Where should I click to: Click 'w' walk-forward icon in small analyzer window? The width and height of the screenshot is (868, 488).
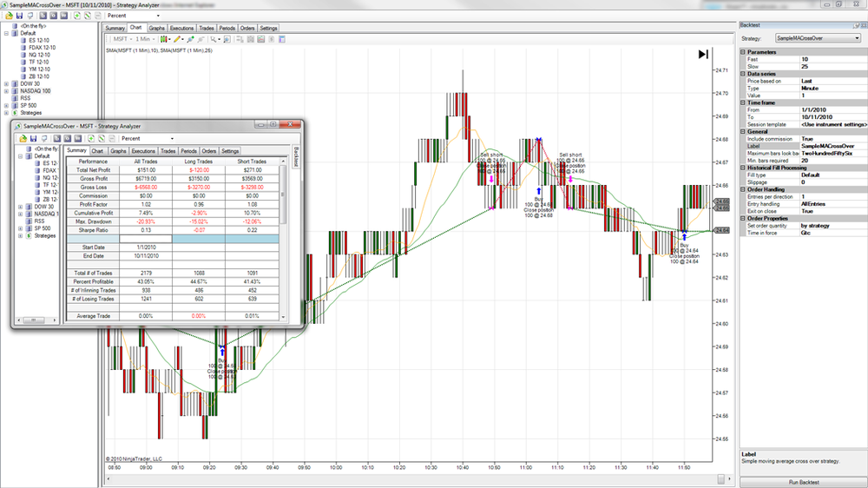[x=78, y=138]
